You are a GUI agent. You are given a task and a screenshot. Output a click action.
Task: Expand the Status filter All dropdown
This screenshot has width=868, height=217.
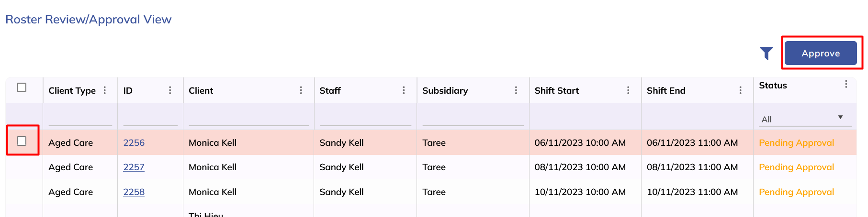pos(806,119)
